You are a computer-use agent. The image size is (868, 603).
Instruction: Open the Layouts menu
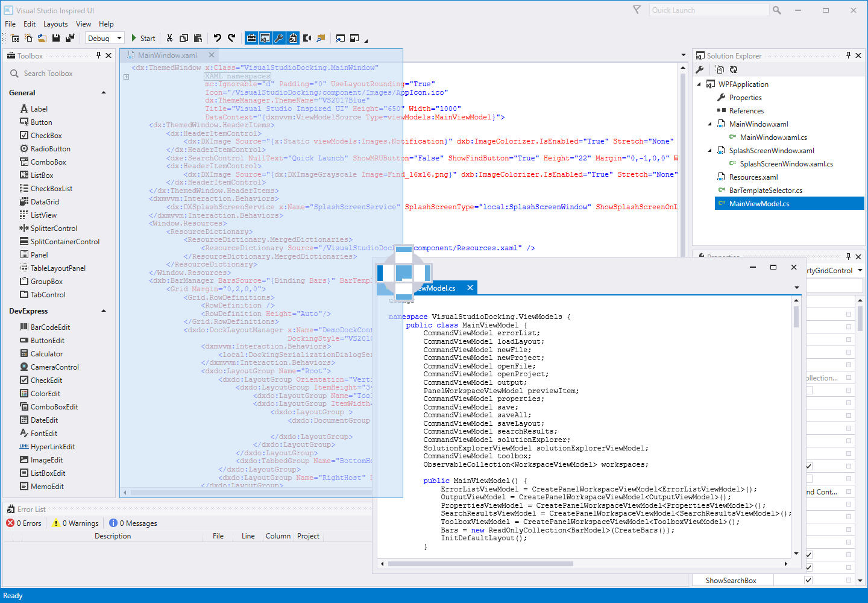[x=55, y=24]
